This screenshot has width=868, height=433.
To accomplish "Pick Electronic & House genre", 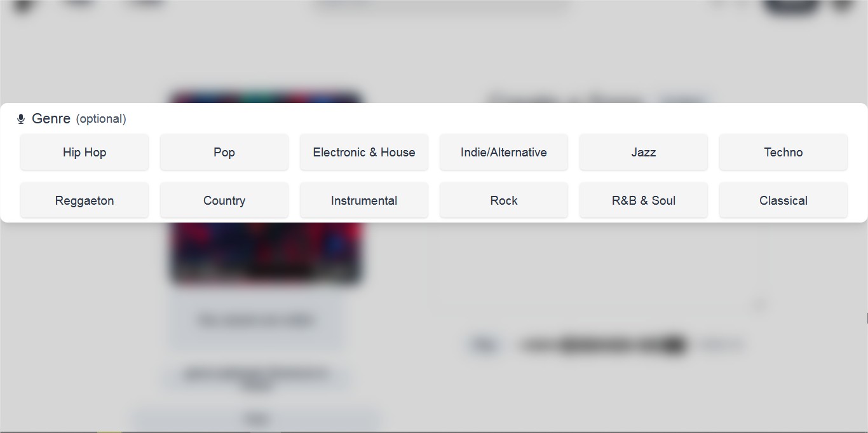I will 364,152.
